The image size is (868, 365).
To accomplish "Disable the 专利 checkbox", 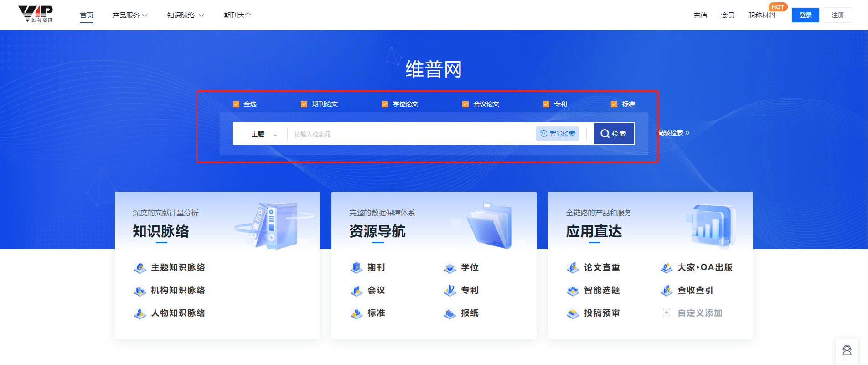I will pos(546,104).
